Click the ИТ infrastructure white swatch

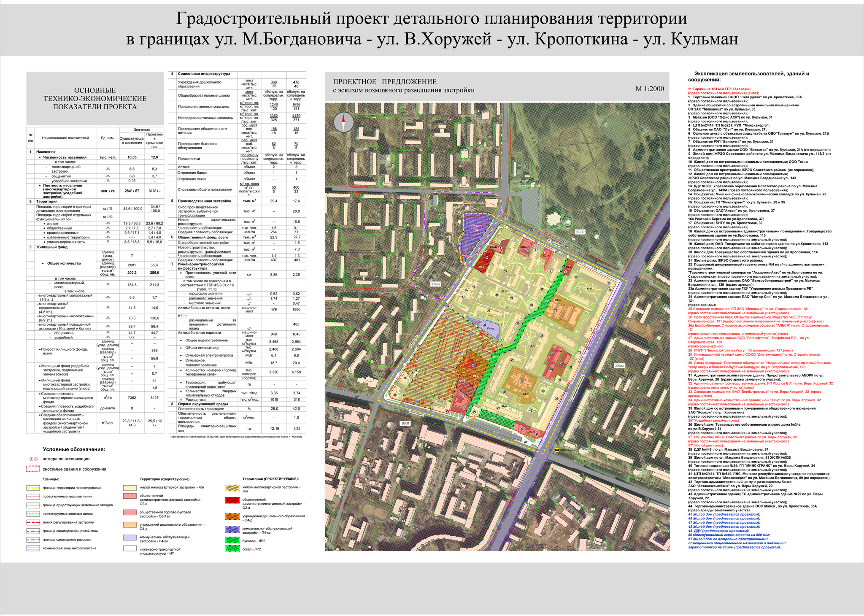pyautogui.click(x=130, y=549)
